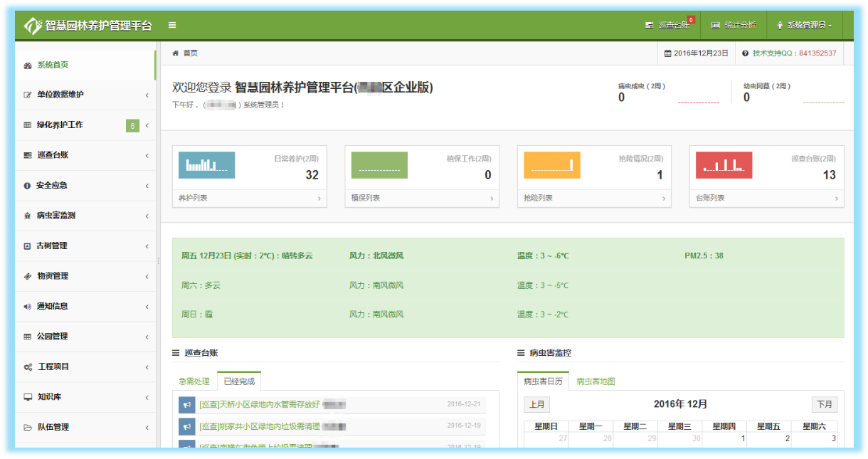Expand the 安全应急 menu chevron

(147, 186)
